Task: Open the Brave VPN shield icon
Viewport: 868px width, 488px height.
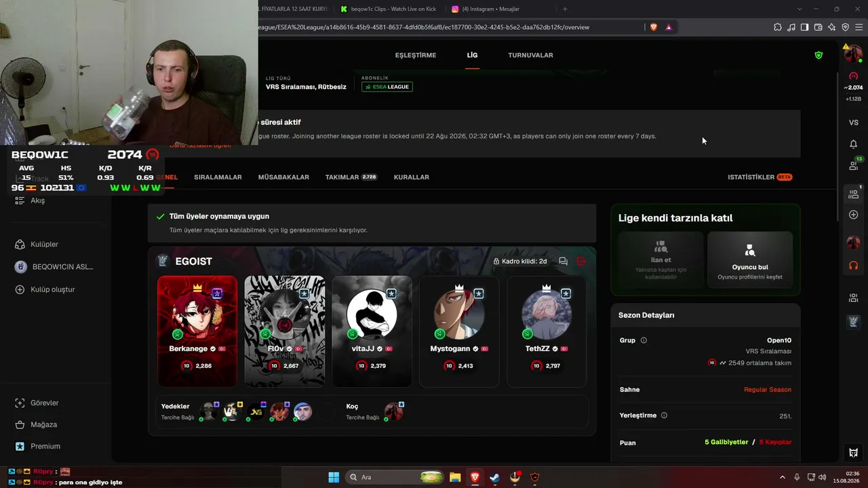Action: (846, 27)
